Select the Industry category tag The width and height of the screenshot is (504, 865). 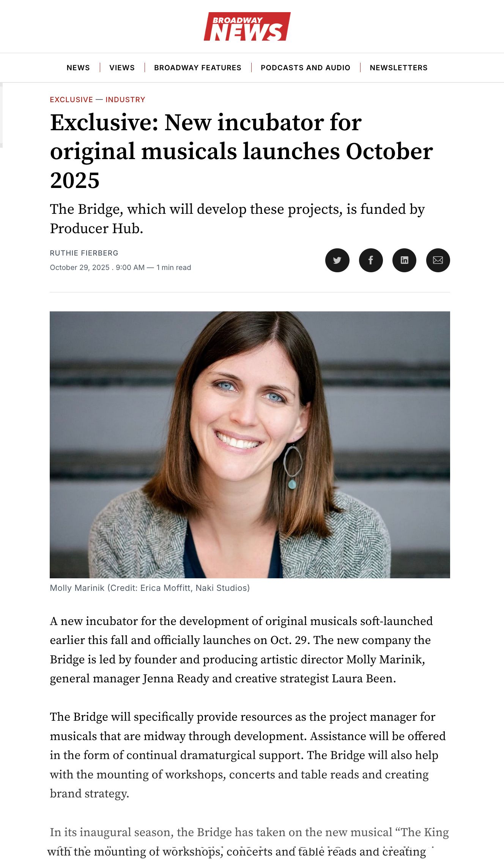(x=125, y=99)
